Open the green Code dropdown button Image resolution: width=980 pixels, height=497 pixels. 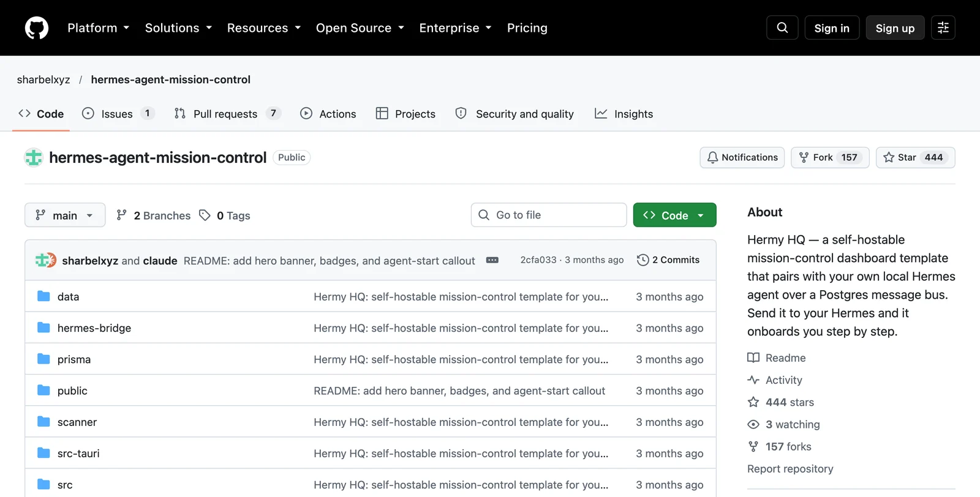[x=674, y=215]
